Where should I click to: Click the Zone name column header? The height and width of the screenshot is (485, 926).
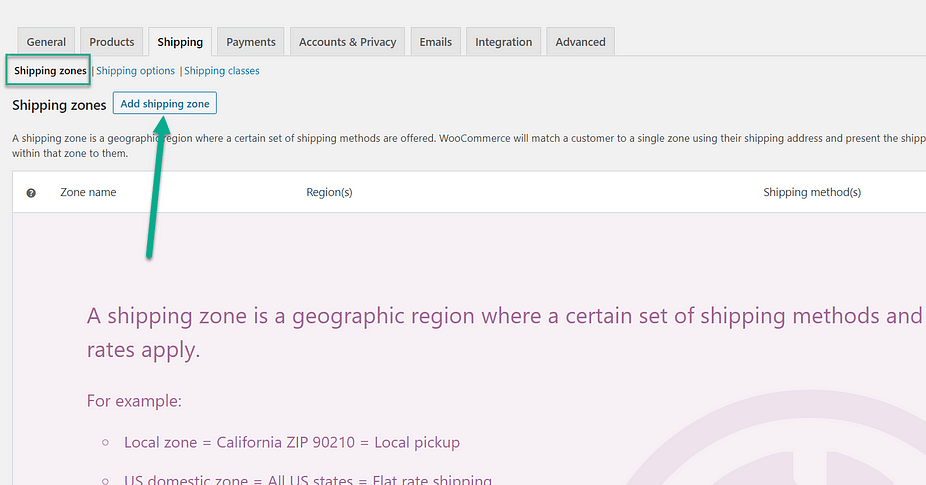point(88,192)
